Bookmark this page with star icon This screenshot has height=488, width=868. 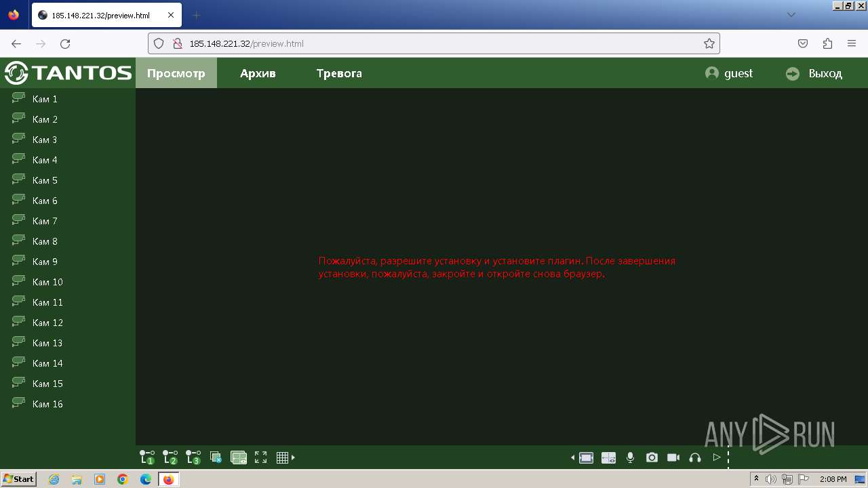709,43
